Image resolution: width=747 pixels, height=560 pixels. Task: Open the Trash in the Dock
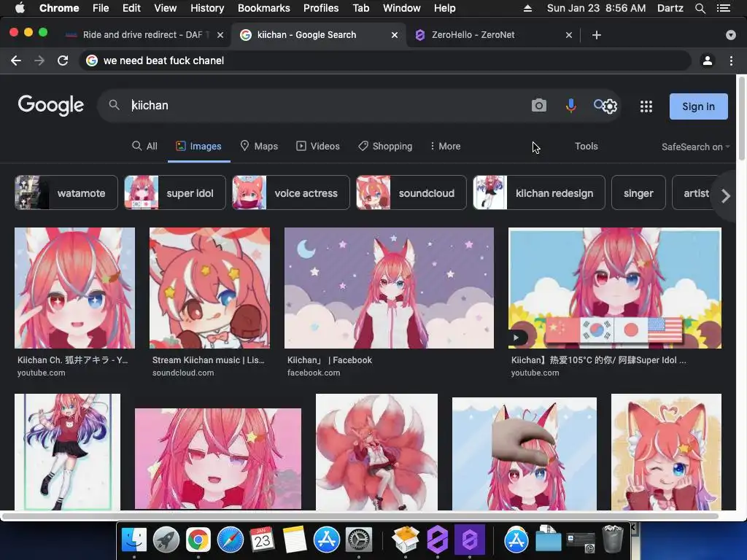[x=613, y=539]
